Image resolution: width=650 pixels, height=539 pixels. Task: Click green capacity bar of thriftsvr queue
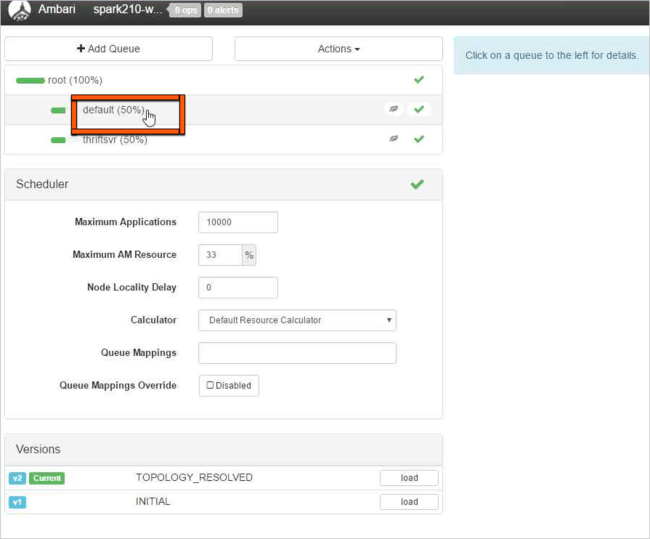click(58, 140)
